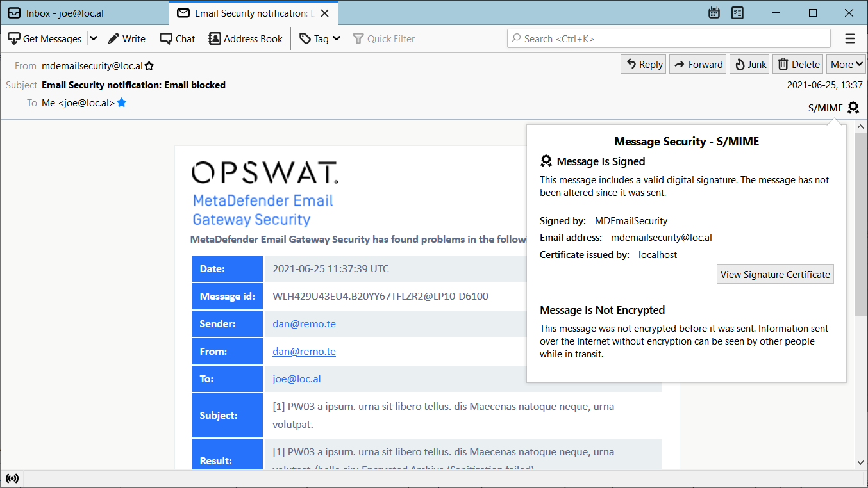Click the connection status icon in status bar

[12, 478]
